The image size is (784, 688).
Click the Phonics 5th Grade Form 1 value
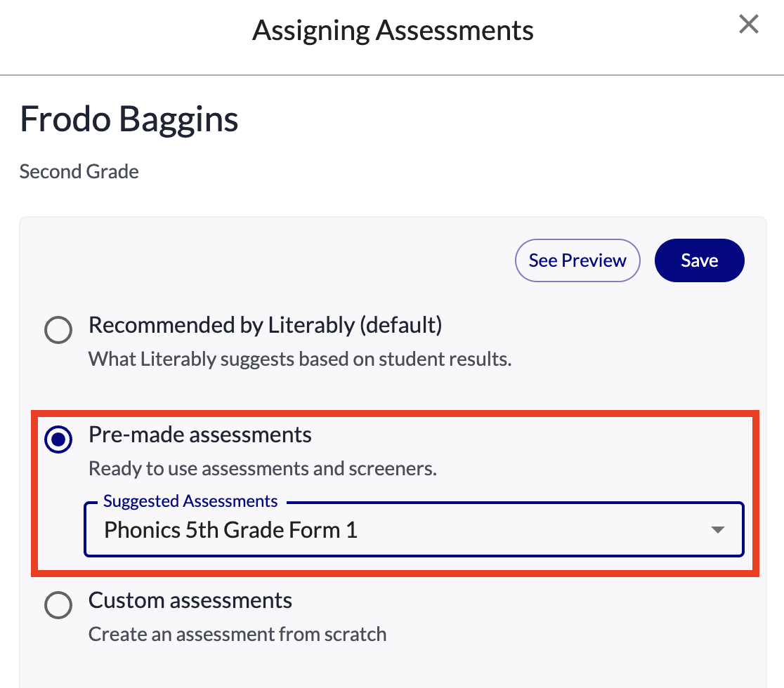(x=230, y=530)
